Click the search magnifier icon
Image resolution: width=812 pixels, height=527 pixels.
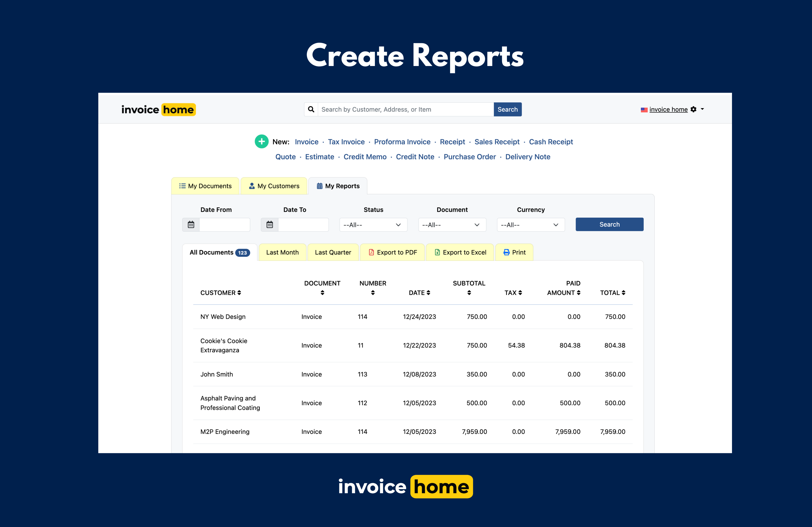pos(311,109)
